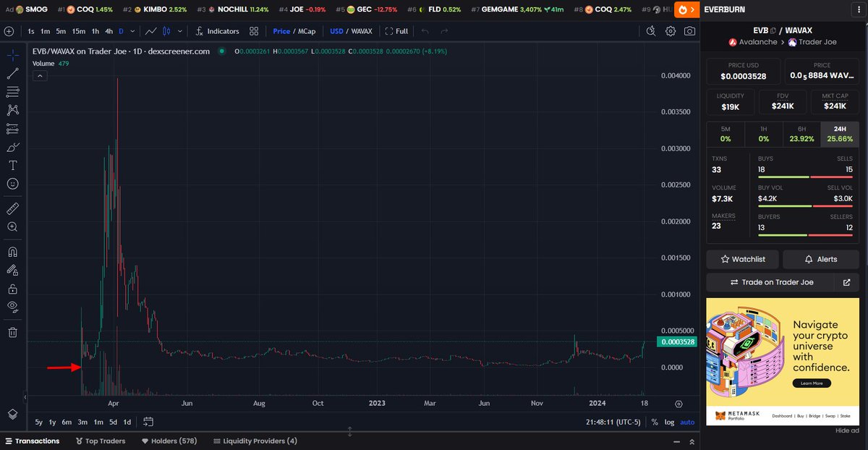Select the Text annotation tool
The image size is (868, 450).
12,166
